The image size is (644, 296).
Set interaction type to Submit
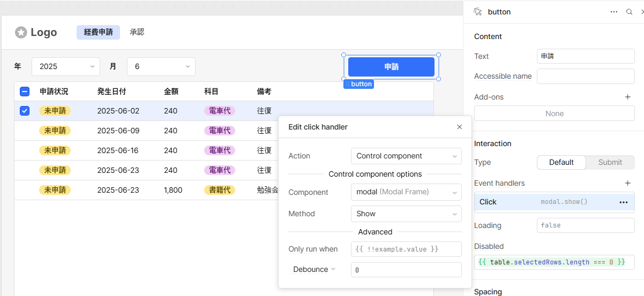coord(610,162)
